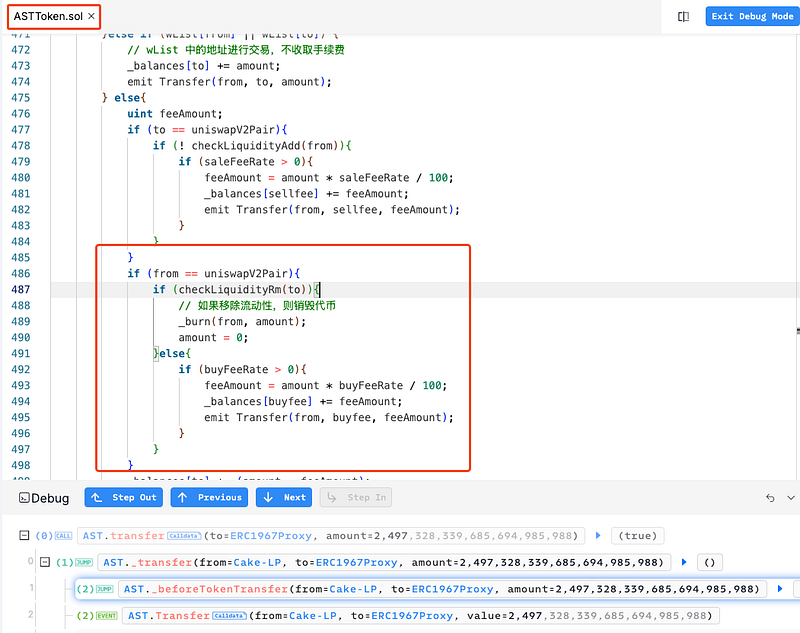
Task: Close the ASTToken.sol tab
Action: (x=92, y=17)
